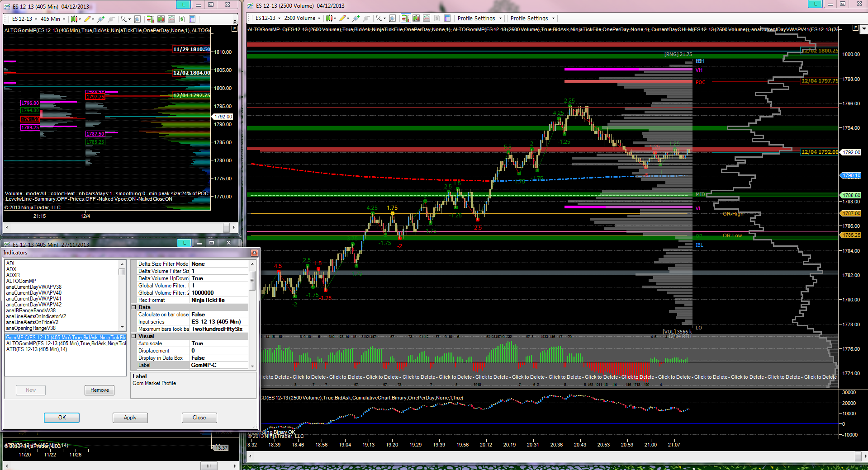The width and height of the screenshot is (868, 470).
Task: Click link button L in 27/11/2013 chart titlebar
Action: point(184,243)
